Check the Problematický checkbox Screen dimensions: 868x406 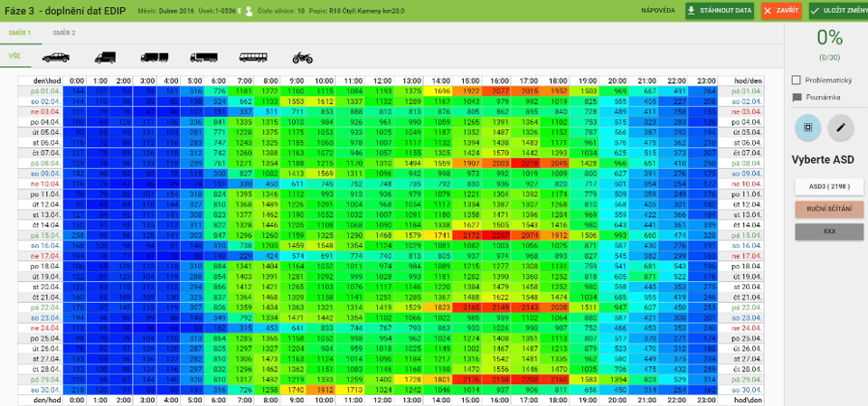(x=797, y=80)
